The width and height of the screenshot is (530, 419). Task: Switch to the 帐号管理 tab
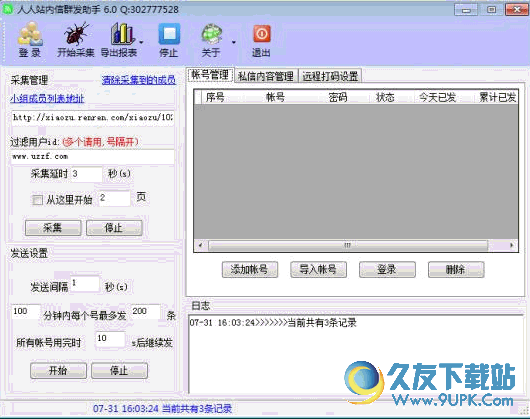tap(210, 75)
